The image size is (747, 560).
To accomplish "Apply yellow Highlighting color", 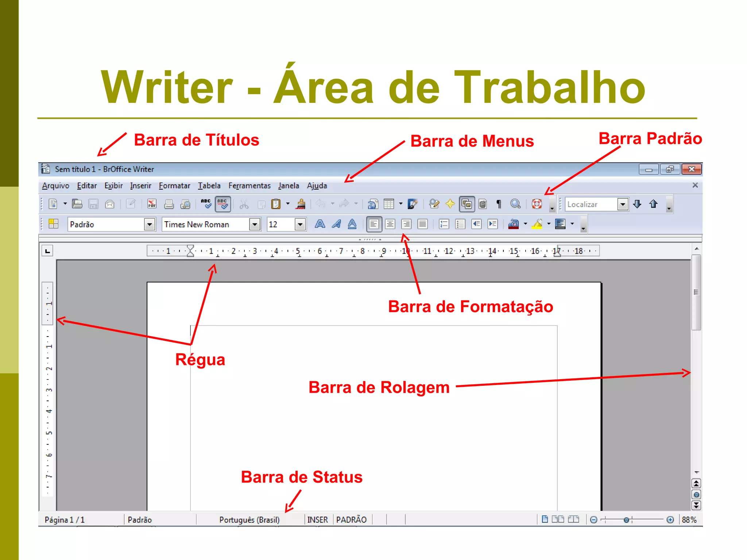I will point(537,224).
